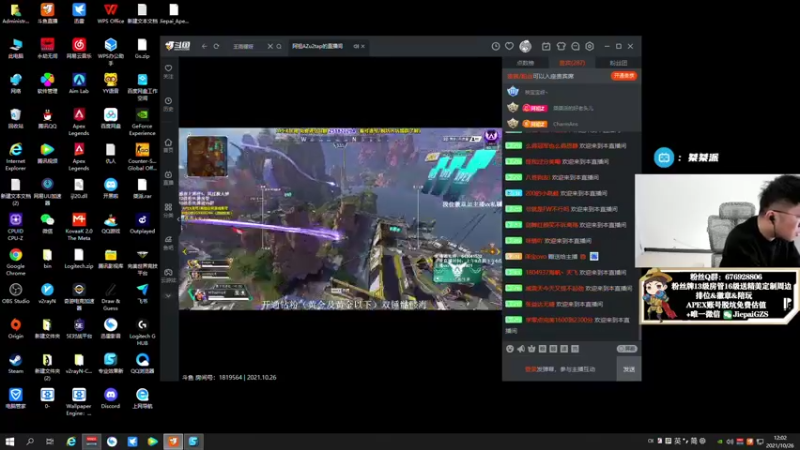This screenshot has height=450, width=800.
Task: Open OBS Studio desktop shortcut
Action: (15, 293)
